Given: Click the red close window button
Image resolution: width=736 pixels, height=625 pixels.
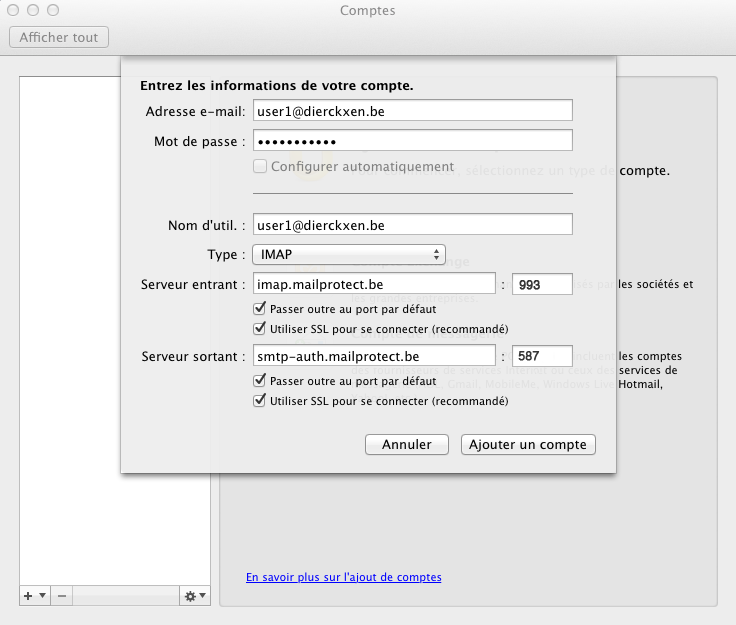Looking at the screenshot, I should coord(14,10).
